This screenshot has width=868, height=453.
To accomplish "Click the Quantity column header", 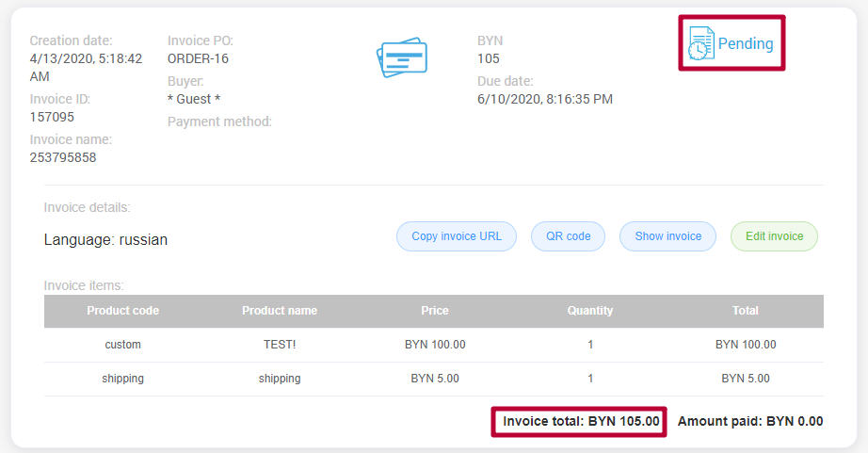I will coord(590,311).
